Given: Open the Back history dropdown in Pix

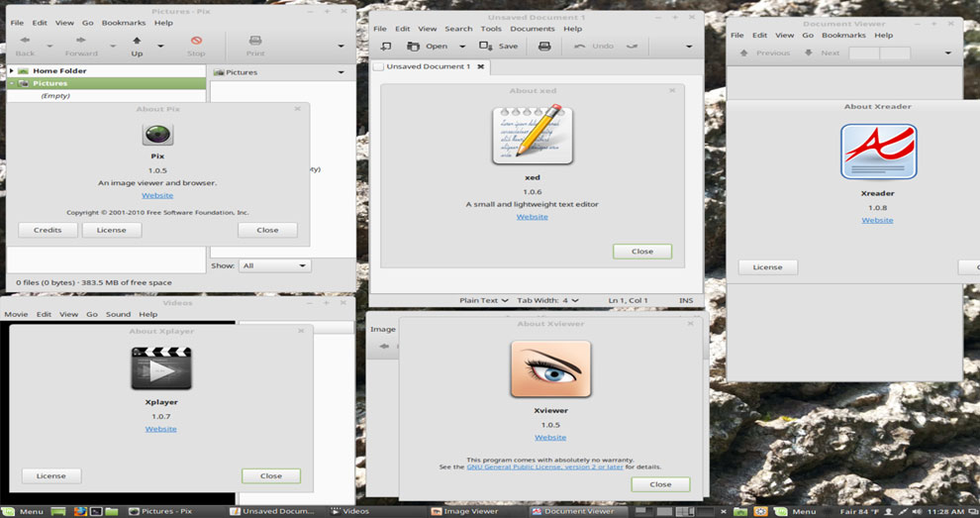Looking at the screenshot, I should (x=50, y=46).
